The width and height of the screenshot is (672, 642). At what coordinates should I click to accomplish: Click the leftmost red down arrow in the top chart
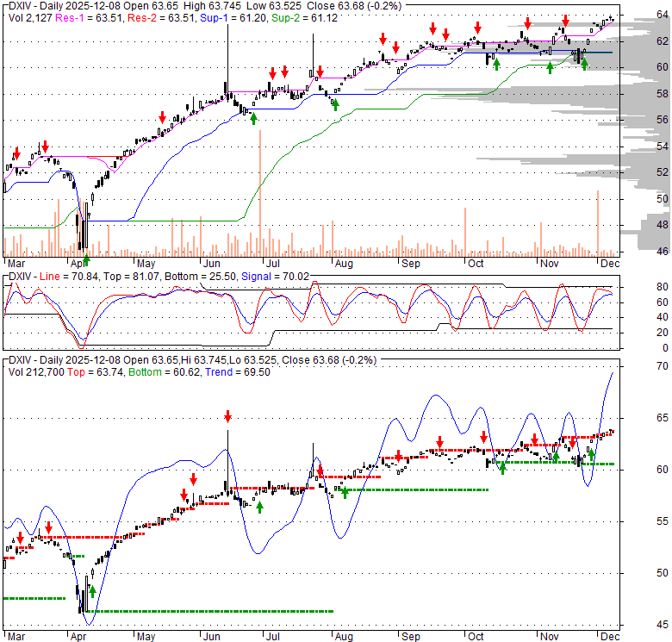(x=16, y=153)
